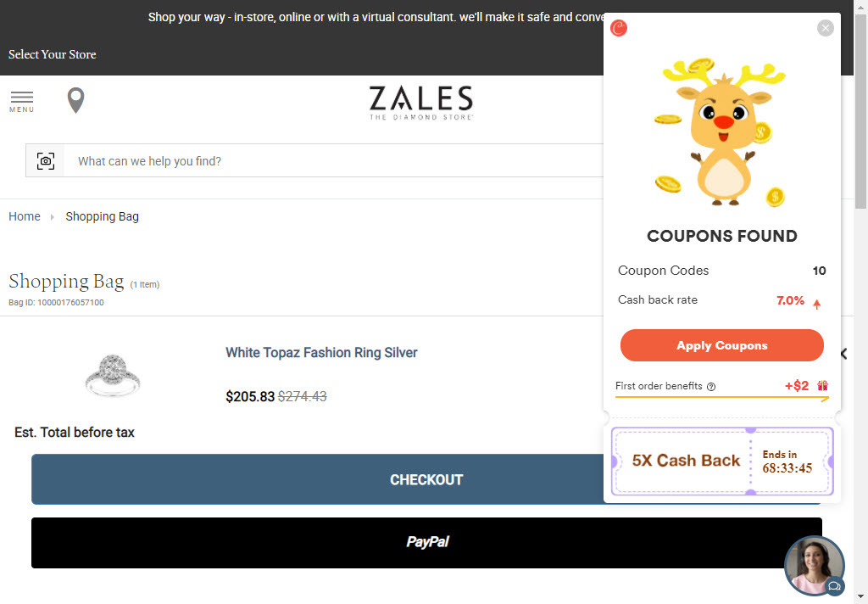The width and height of the screenshot is (868, 604).
Task: Close the coupon popup with X
Action: (x=826, y=28)
